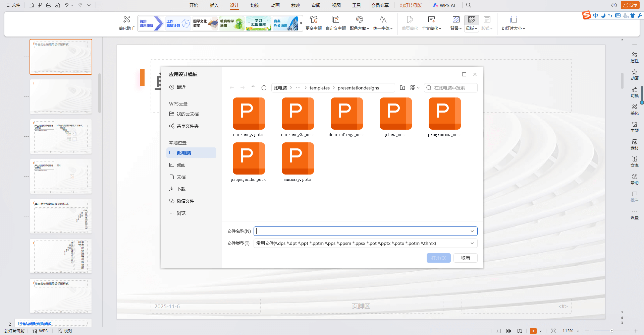Open the 配色方案 dropdown
Screen dimensions: 644x335
359,23
